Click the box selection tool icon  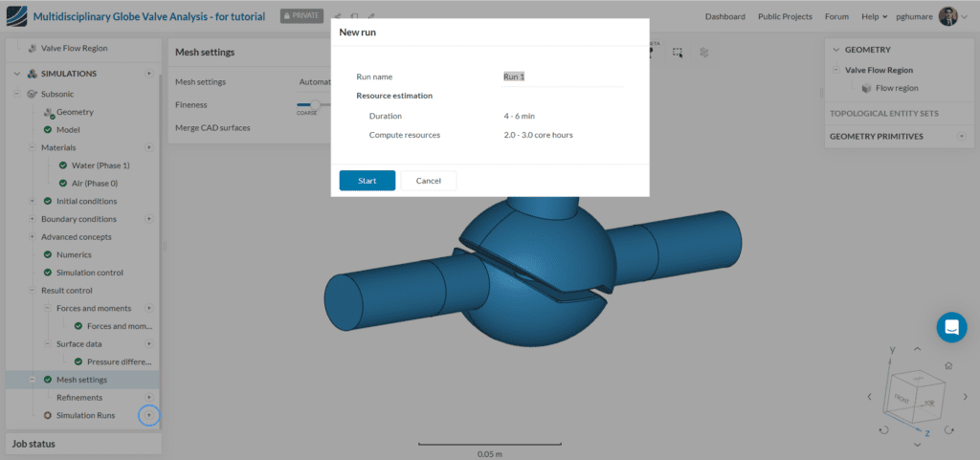coord(678,53)
